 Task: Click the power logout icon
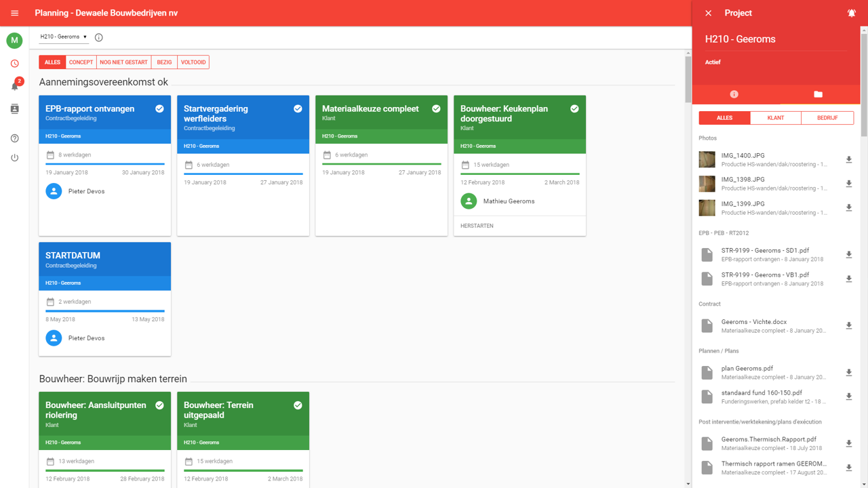(x=14, y=158)
